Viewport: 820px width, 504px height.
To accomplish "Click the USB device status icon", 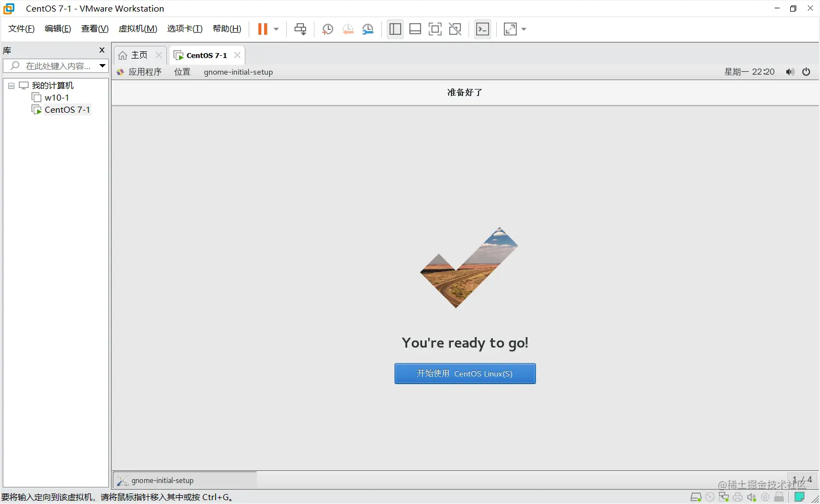I will pyautogui.click(x=779, y=497).
